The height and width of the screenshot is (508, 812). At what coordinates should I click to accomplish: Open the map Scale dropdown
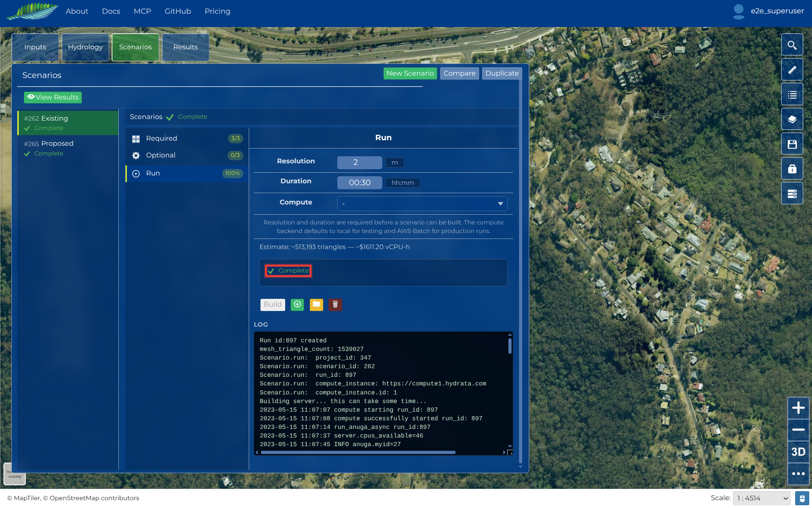tap(761, 498)
